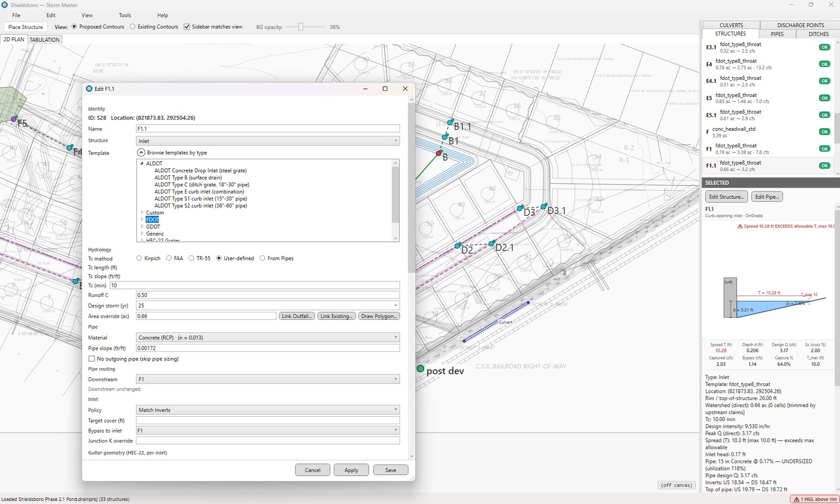The height and width of the screenshot is (504, 840).
Task: Choose User-defined Tc method
Action: 219,258
